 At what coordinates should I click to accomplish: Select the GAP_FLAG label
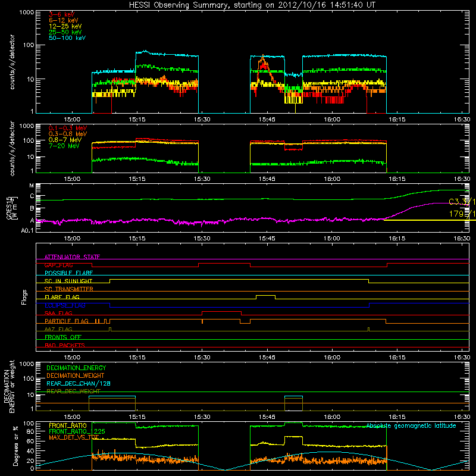click(58, 265)
